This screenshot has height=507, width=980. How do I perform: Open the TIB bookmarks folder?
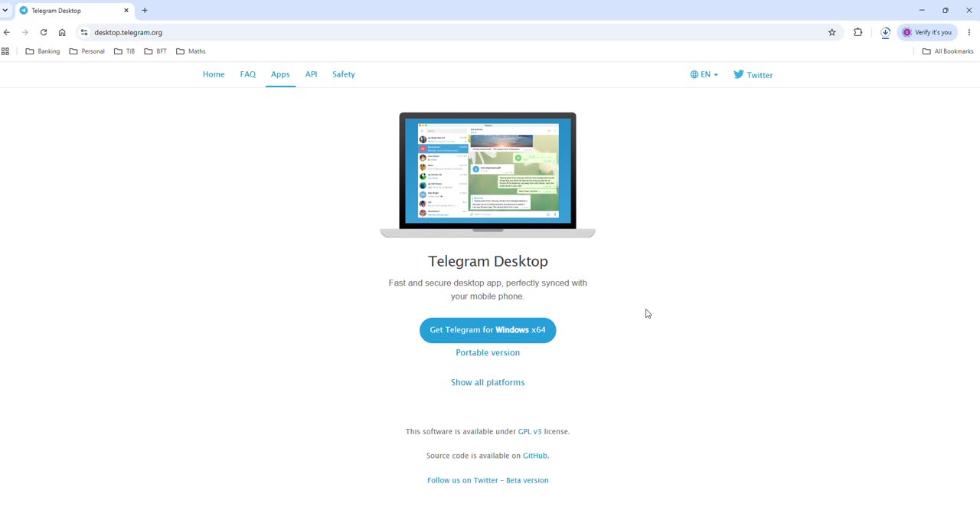(x=124, y=51)
